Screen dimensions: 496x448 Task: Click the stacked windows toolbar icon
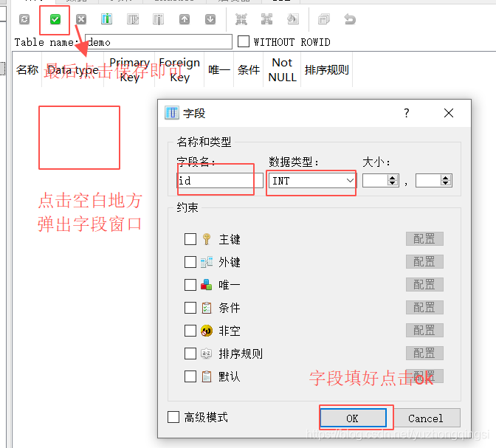click(x=324, y=19)
